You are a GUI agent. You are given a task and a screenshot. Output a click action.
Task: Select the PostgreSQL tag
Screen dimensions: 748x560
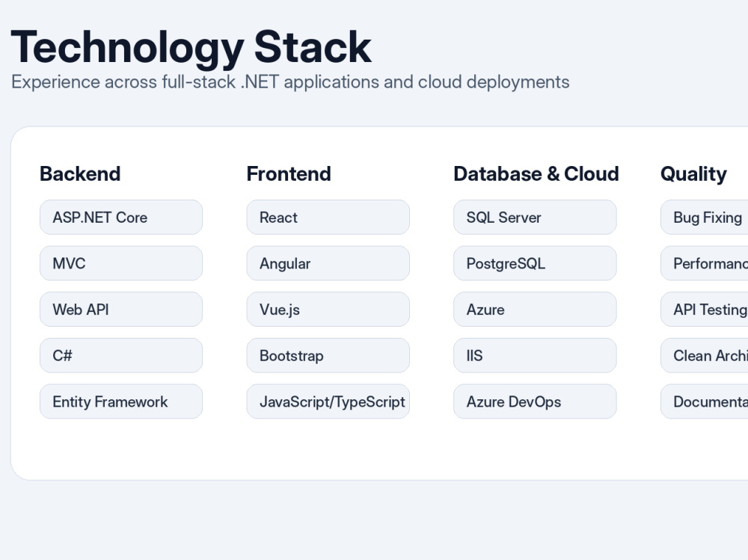click(535, 263)
